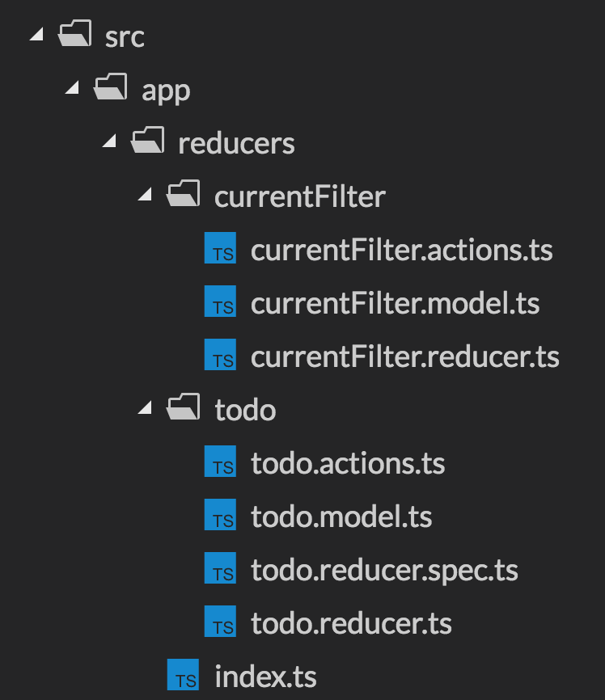605x700 pixels.
Task: Click the TS icon of currentFilter.reducer.ts
Action: (x=220, y=355)
